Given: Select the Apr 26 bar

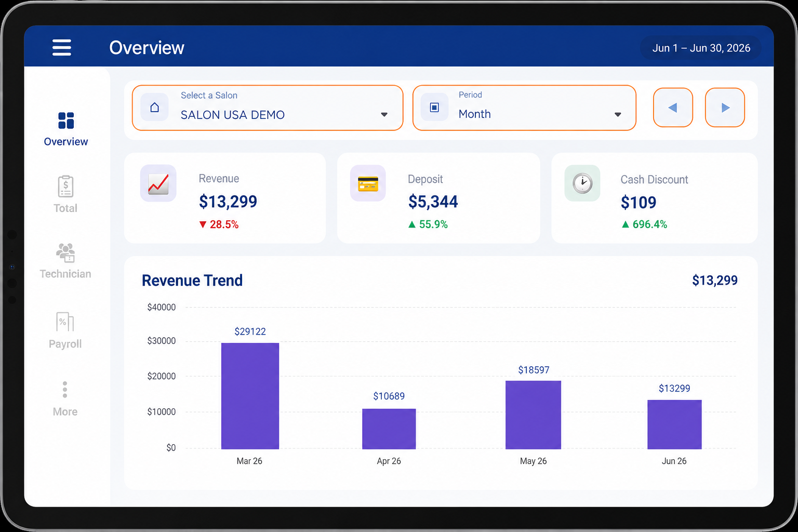Looking at the screenshot, I should (x=389, y=429).
